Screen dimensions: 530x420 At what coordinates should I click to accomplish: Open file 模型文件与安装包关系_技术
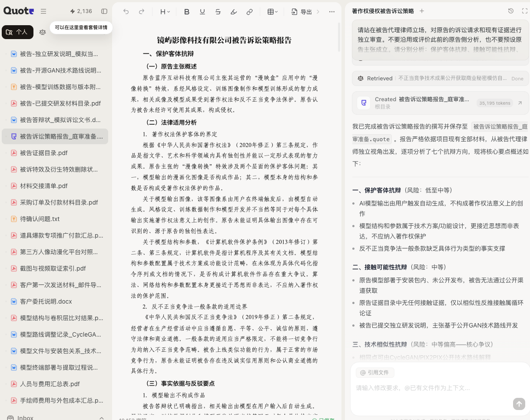(x=55, y=351)
